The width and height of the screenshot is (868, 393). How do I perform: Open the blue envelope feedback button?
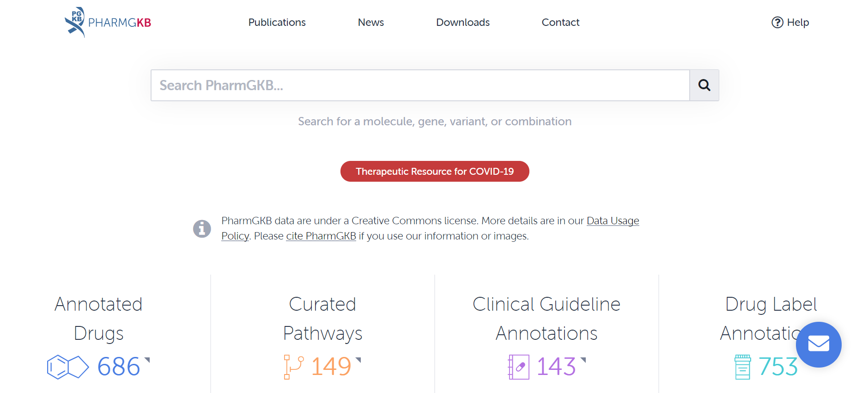[818, 344]
